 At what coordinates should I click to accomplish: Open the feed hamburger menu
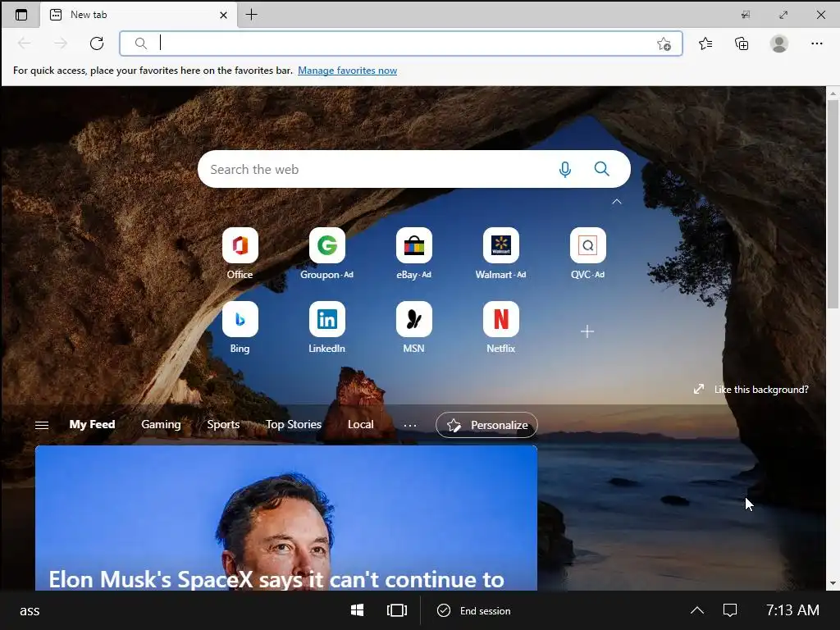click(x=42, y=426)
